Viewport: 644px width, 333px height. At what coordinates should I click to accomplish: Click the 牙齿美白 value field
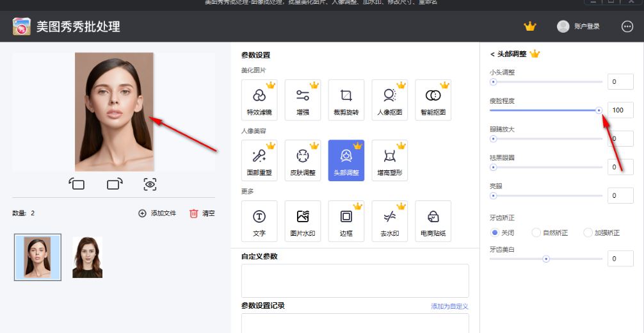(620, 259)
